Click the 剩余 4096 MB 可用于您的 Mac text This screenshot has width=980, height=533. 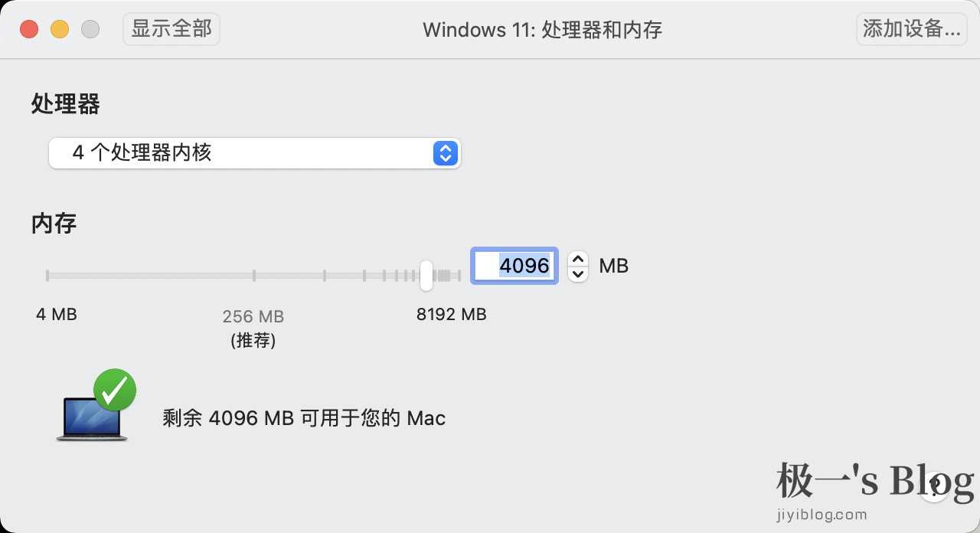pos(304,418)
